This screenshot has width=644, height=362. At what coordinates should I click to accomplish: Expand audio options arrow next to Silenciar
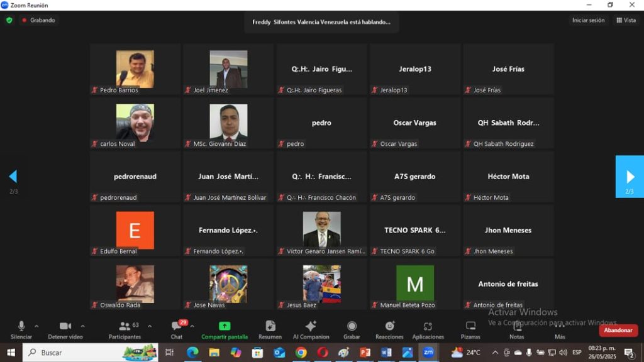tap(36, 326)
